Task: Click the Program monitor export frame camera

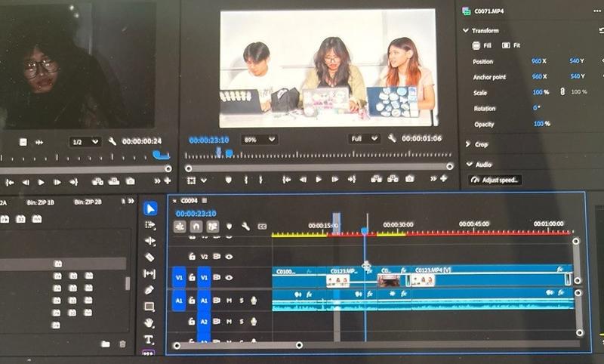Action: (408, 180)
